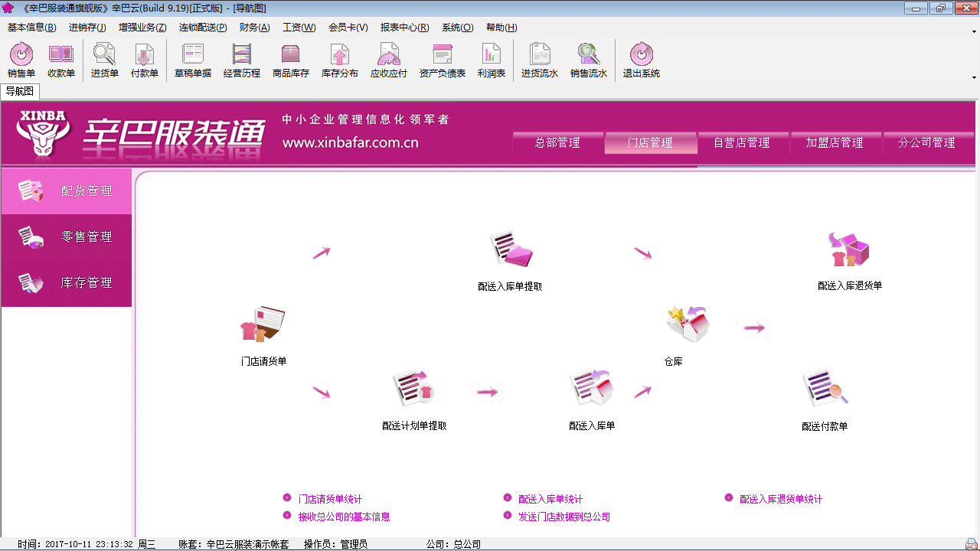Viewport: 980px width, 551px height.
Task: Expand the menu bar overflow arrow
Action: click(x=974, y=31)
